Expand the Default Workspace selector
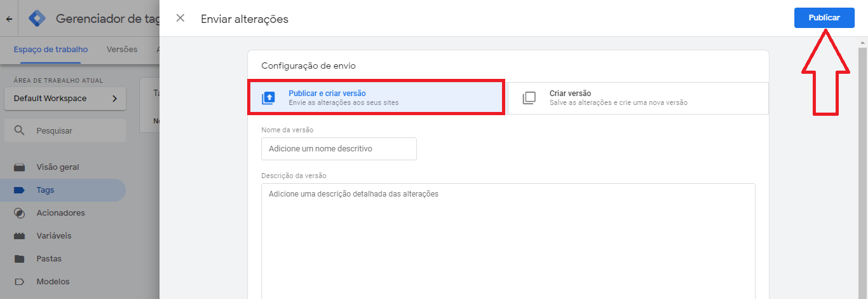This screenshot has width=868, height=299. (x=65, y=99)
